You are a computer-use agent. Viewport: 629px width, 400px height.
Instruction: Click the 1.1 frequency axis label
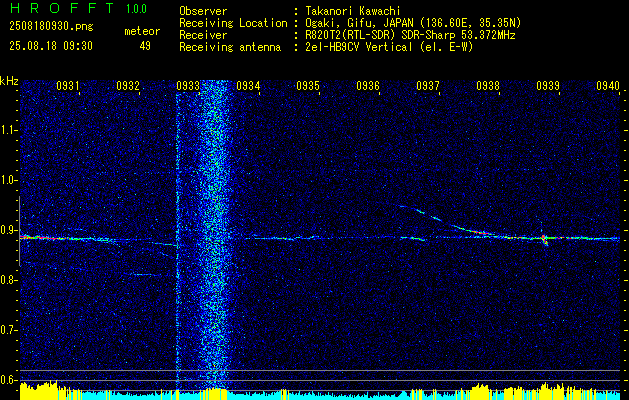(x=8, y=130)
